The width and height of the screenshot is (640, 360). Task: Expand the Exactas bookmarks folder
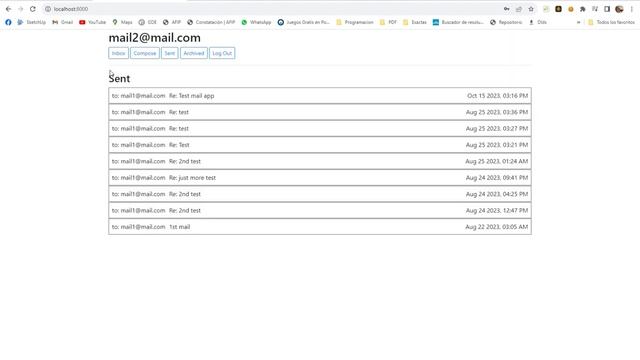point(415,22)
